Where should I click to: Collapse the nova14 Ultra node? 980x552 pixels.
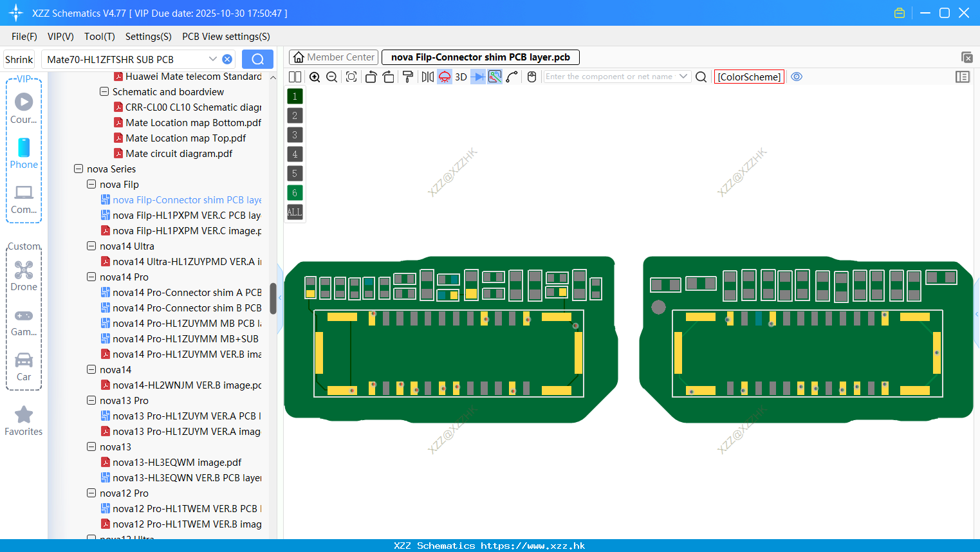(x=91, y=246)
